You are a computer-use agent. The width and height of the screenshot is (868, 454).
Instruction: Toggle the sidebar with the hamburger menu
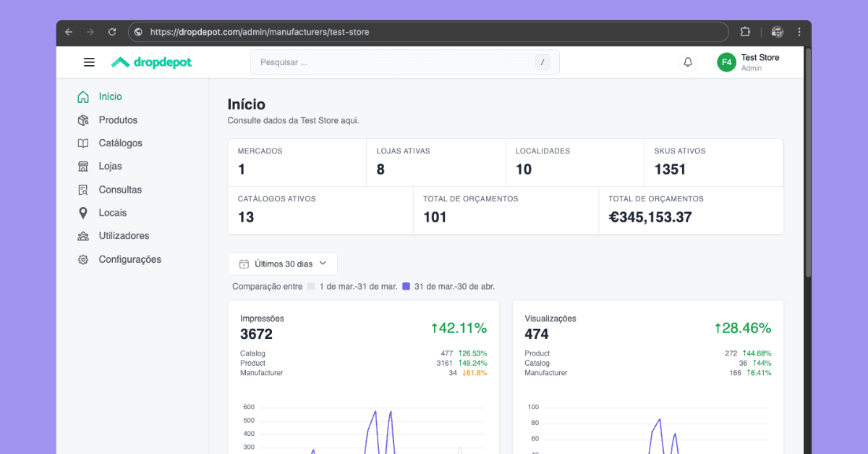[89, 62]
